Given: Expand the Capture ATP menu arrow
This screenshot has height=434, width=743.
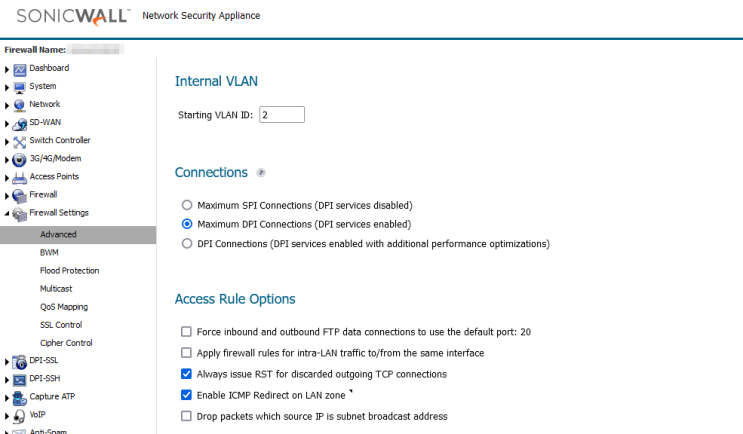Looking at the screenshot, I should click(7, 397).
